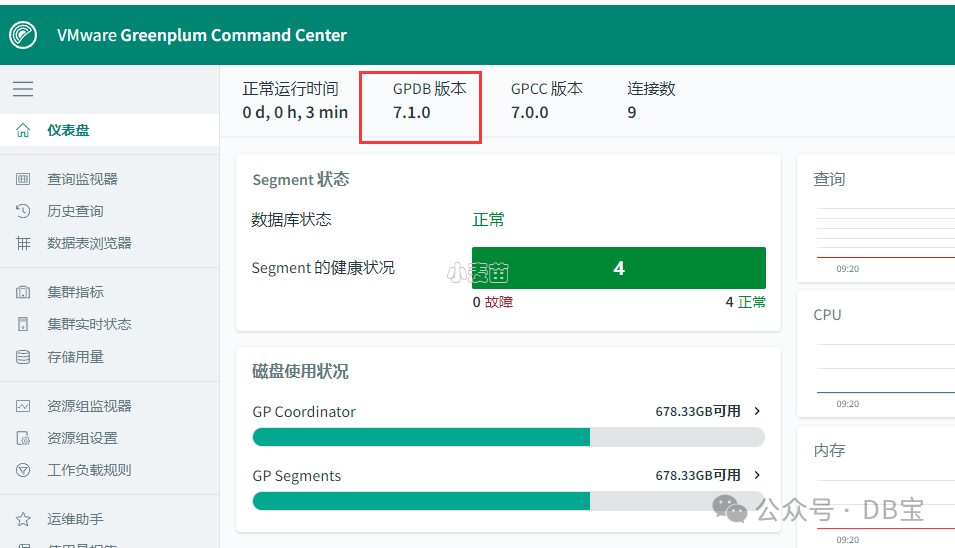Image resolution: width=955 pixels, height=548 pixels.
Task: Click the 0 故障 segment link
Action: pyautogui.click(x=493, y=301)
